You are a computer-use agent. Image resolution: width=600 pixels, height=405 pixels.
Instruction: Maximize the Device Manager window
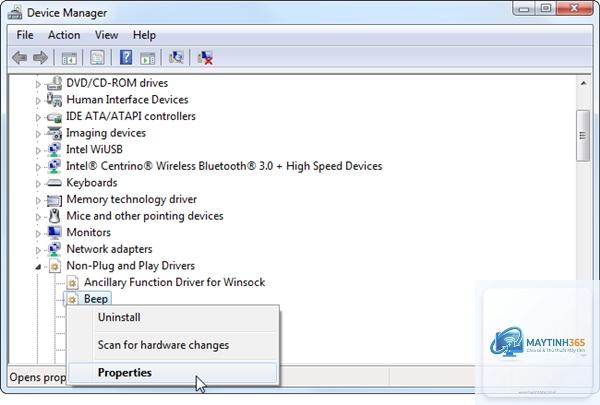pos(546,9)
